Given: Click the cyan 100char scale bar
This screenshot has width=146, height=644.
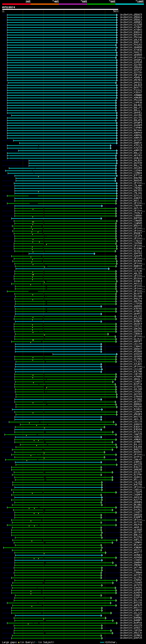Looking at the screenshot, I should pyautogui.click(x=102, y=642).
